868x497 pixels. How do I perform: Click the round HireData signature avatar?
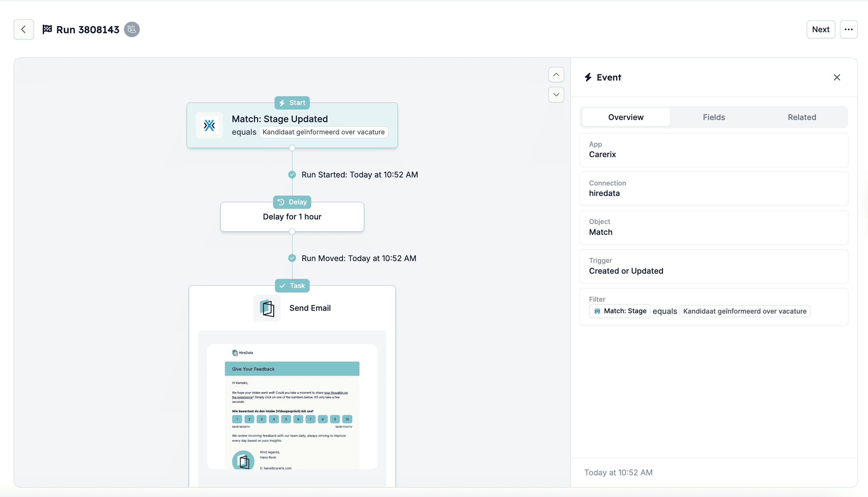pyautogui.click(x=243, y=460)
